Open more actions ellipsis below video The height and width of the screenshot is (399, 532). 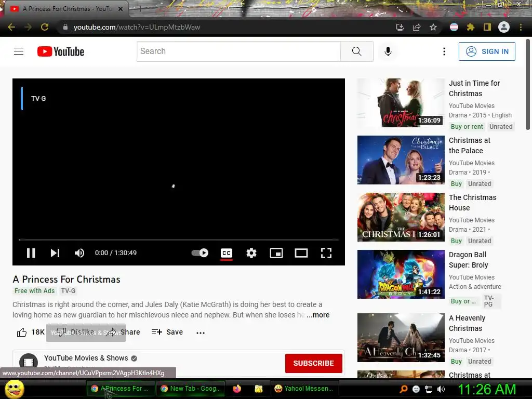pyautogui.click(x=201, y=332)
